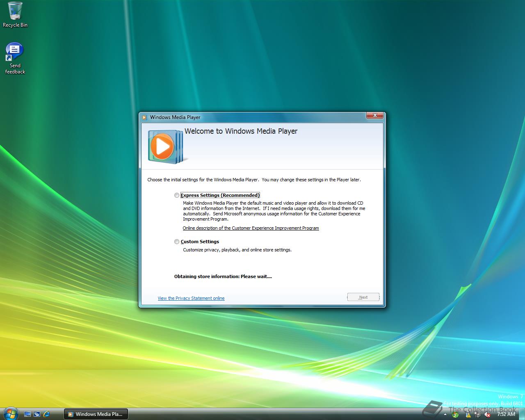Click muted volume speaker tray icon

pyautogui.click(x=487, y=414)
